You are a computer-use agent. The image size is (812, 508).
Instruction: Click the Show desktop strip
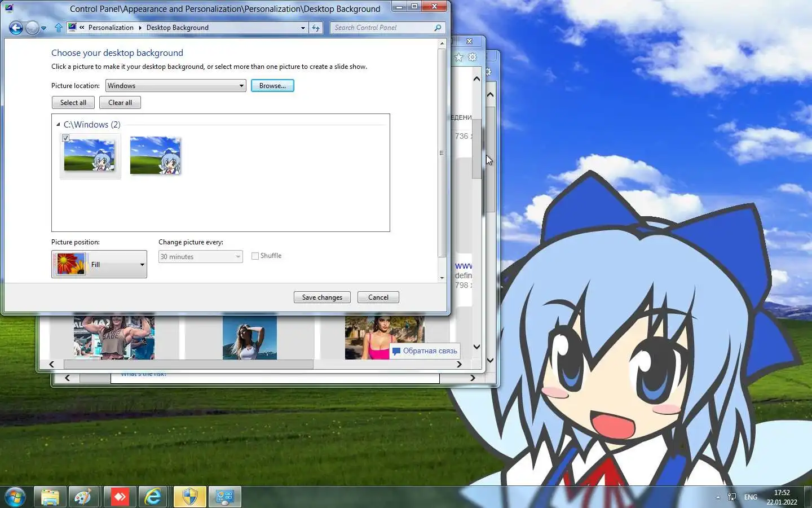tap(808, 497)
